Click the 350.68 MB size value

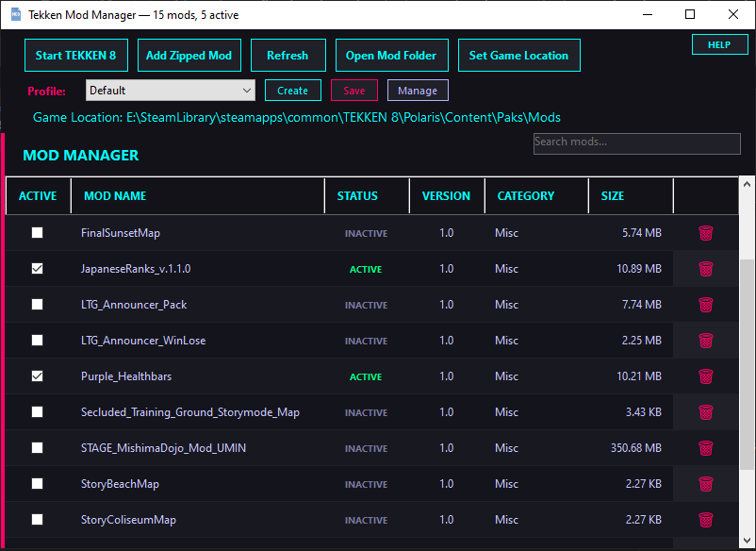[636, 448]
